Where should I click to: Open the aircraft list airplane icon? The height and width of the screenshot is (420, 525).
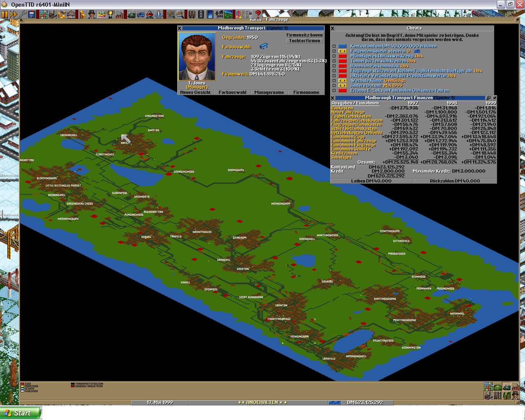[159, 14]
